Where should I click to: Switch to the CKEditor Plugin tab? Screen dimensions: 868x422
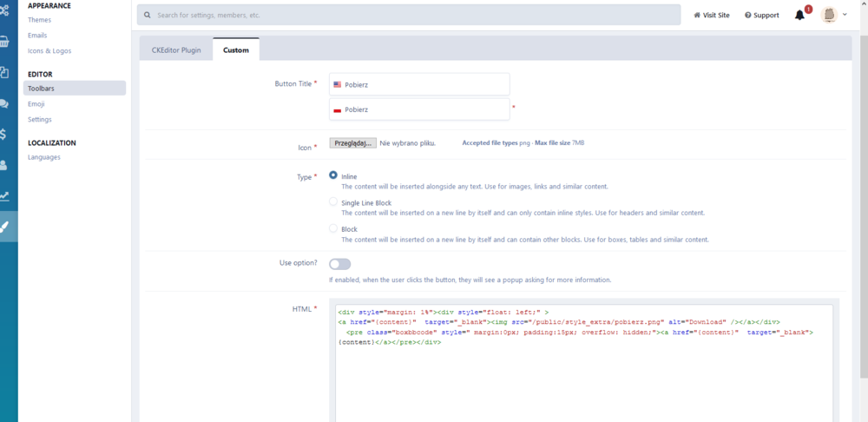176,50
